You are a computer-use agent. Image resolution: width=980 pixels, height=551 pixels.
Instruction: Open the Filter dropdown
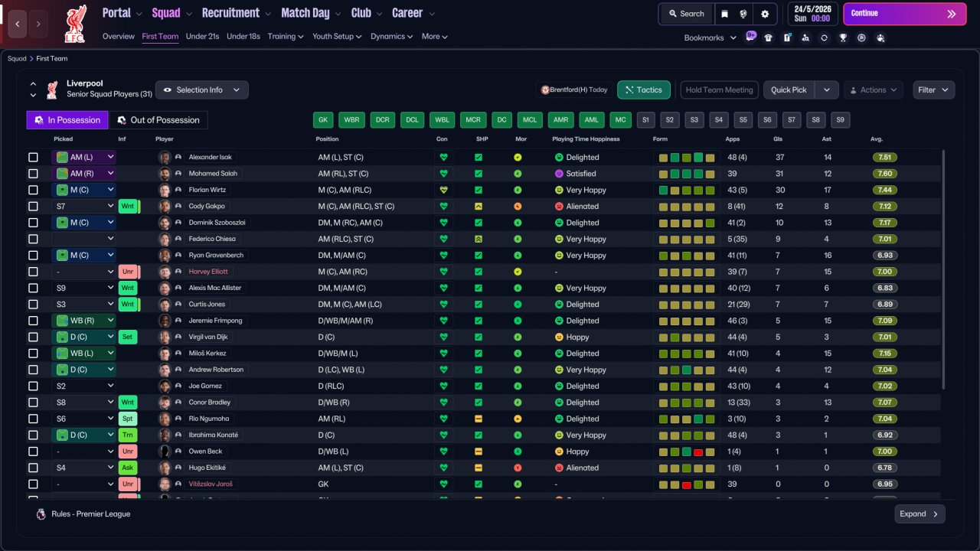[934, 90]
